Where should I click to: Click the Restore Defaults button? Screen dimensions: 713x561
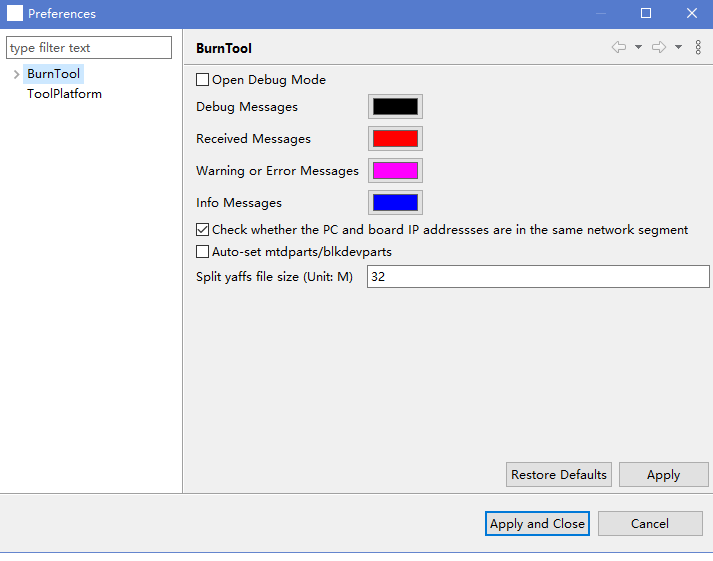point(558,475)
